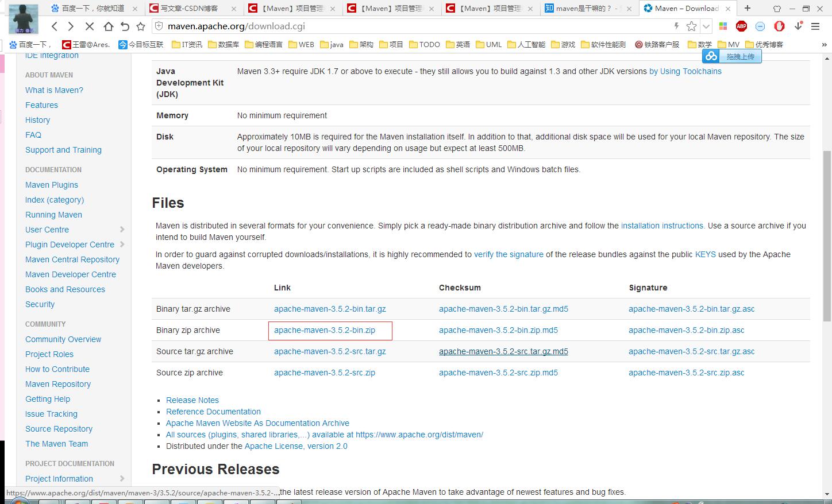The height and width of the screenshot is (504, 832).
Task: Stop loading the page
Action: click(90, 26)
